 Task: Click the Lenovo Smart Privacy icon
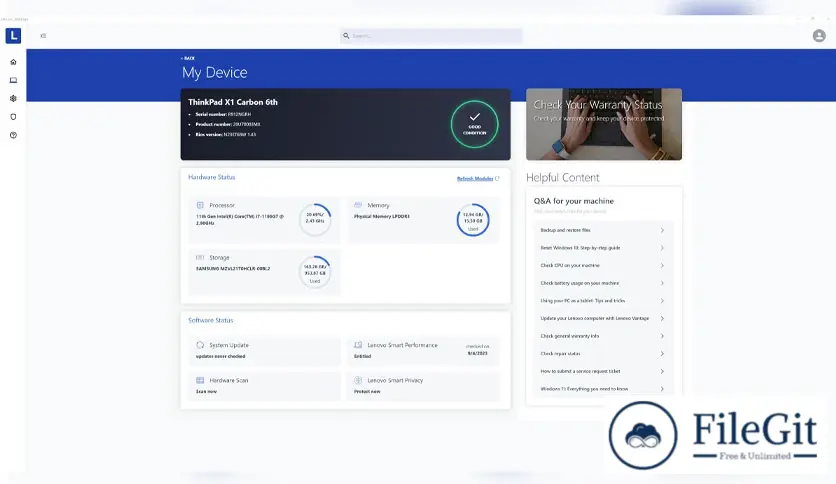[358, 380]
